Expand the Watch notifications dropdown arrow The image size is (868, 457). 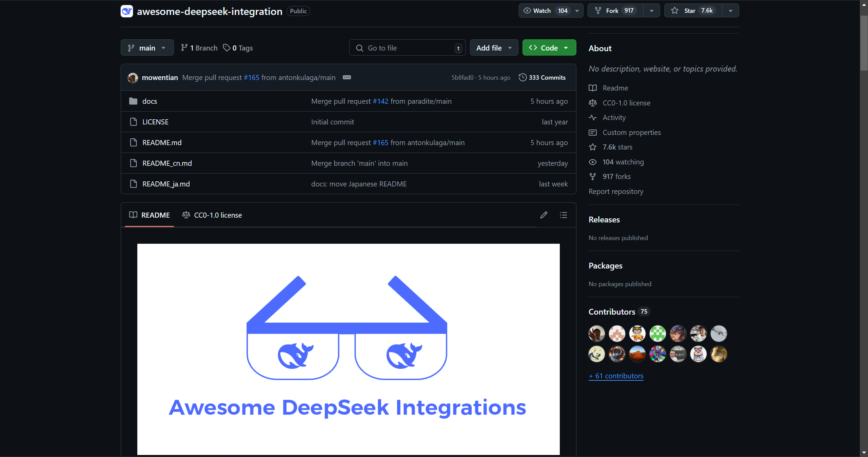pos(577,11)
